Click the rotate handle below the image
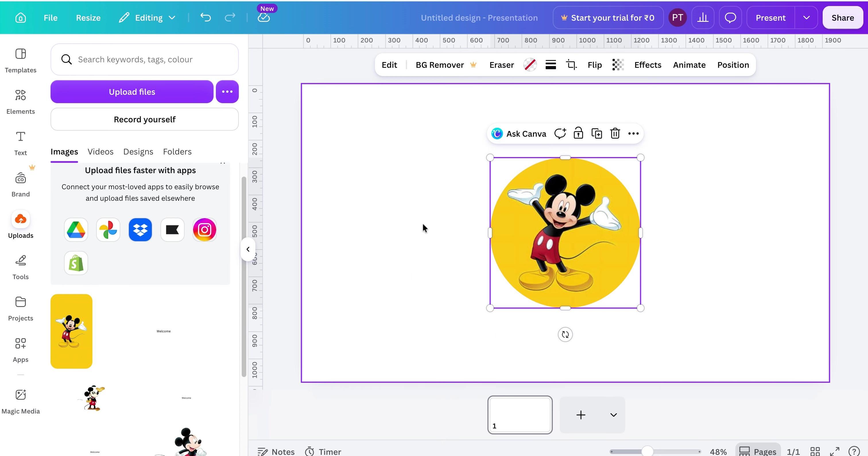 coord(565,334)
